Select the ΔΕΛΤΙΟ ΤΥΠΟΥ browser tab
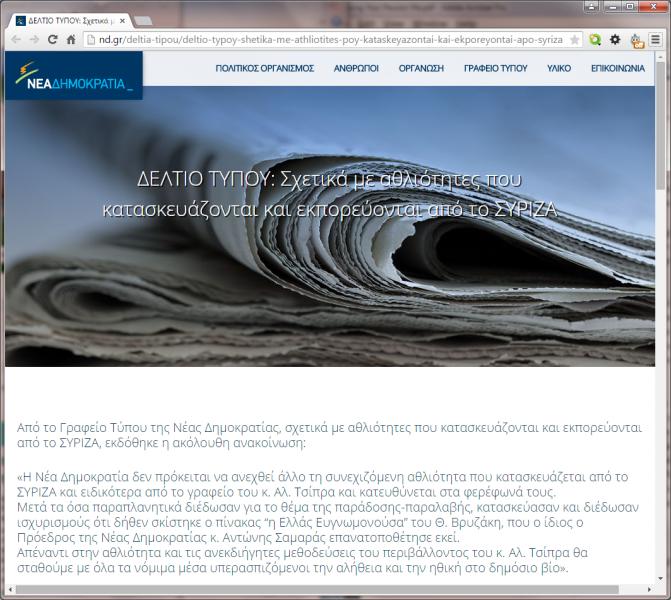The width and height of the screenshot is (671, 600). click(71, 21)
